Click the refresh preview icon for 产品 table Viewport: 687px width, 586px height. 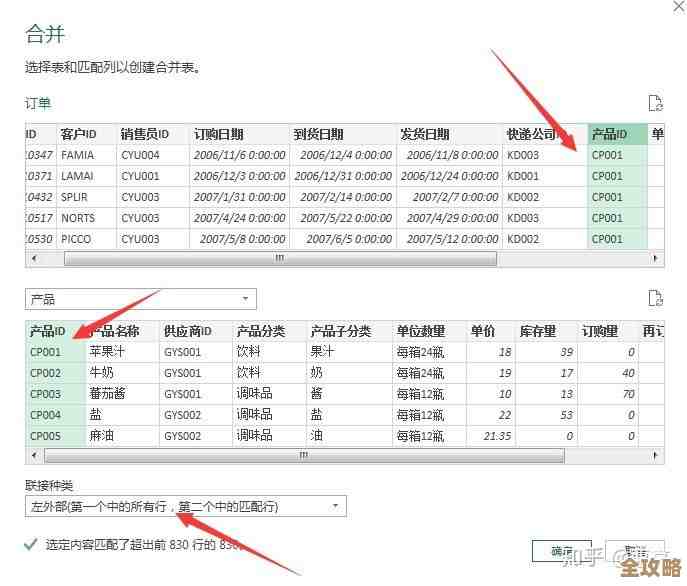coord(655,298)
